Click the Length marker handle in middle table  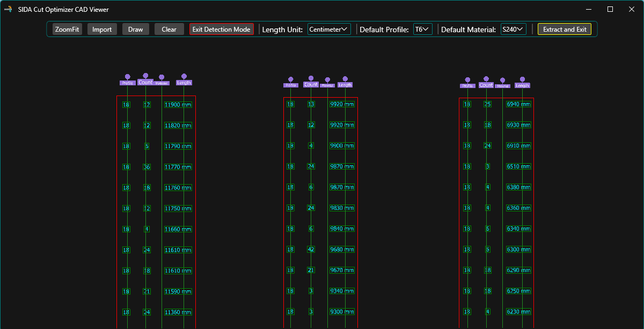pyautogui.click(x=345, y=79)
